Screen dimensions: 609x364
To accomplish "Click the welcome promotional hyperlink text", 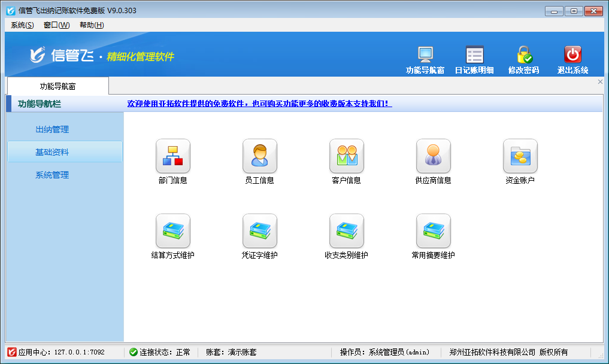I will (259, 104).
